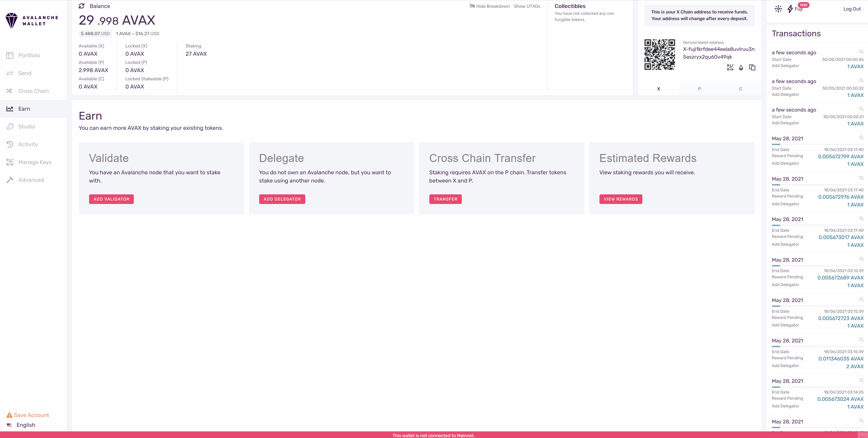This screenshot has height=438, width=868.
Task: Hide the balance breakdown
Action: (x=490, y=6)
